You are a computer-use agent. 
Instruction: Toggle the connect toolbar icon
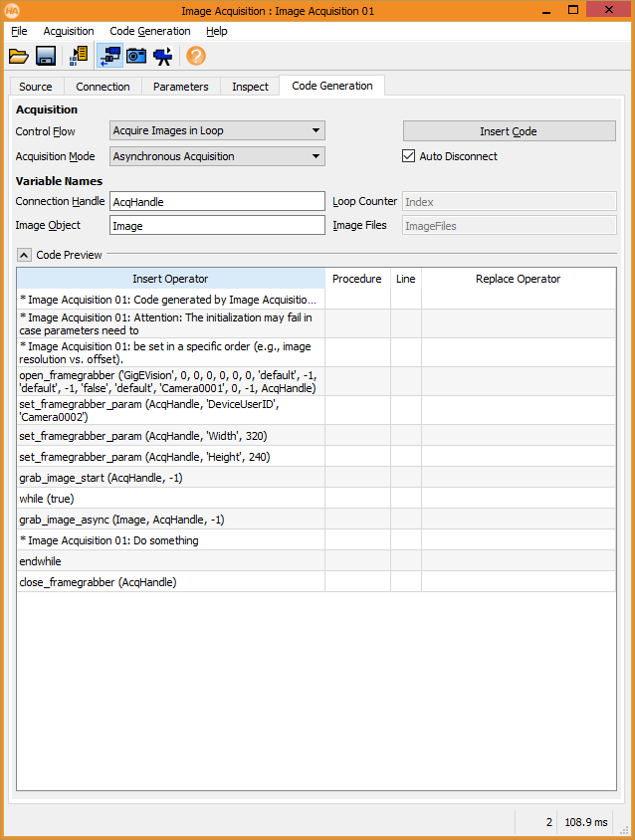point(109,56)
